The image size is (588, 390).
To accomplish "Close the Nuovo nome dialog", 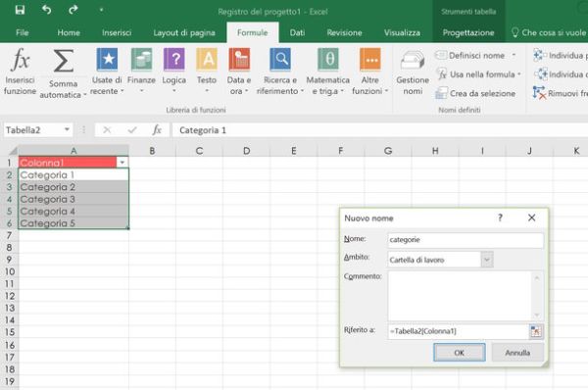I will (531, 218).
